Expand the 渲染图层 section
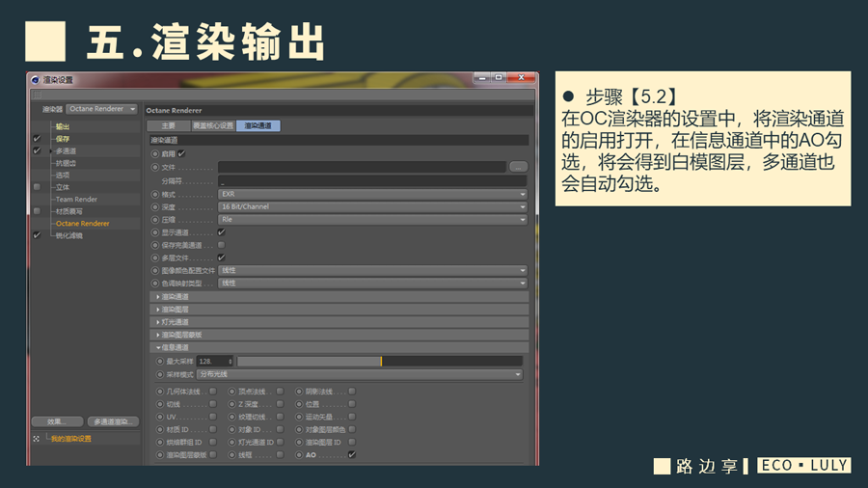Screen dimensions: 868x488 point(339,310)
